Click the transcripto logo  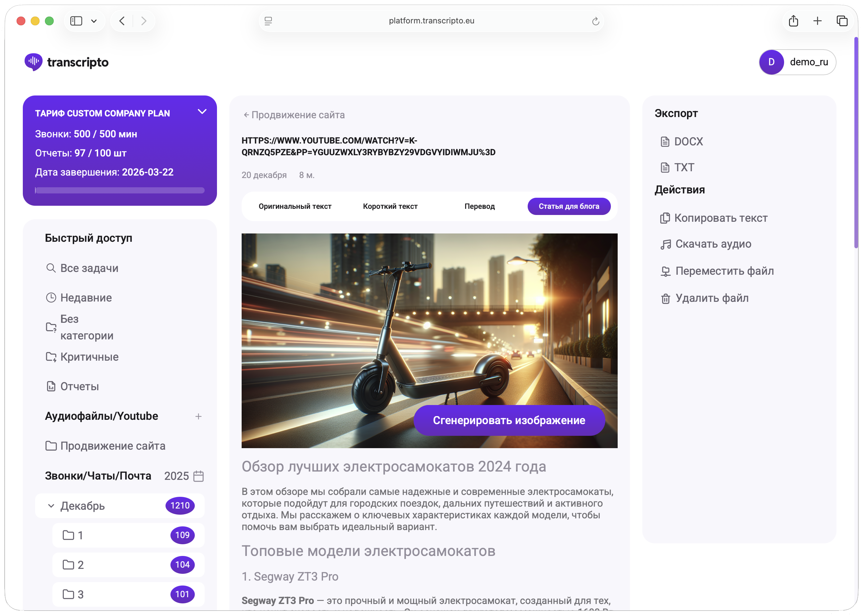click(x=66, y=62)
